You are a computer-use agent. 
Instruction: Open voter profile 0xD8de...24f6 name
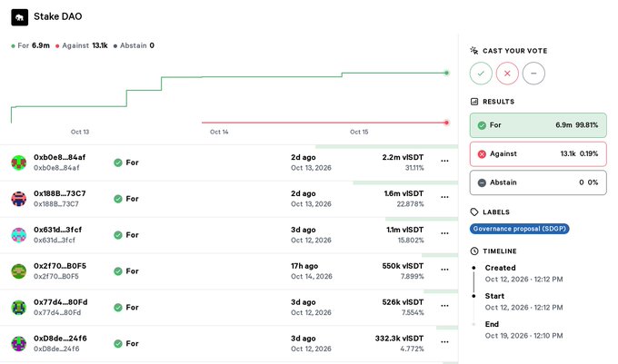[60, 339]
